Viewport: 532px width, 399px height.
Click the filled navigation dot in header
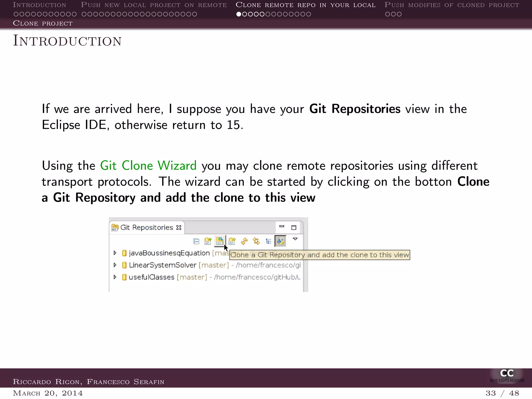pyautogui.click(x=239, y=14)
